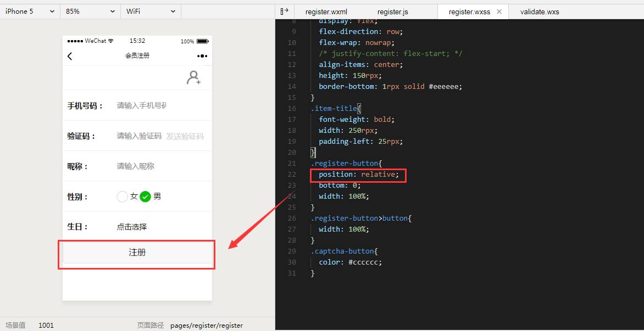Click the scene value 1001

coord(46,326)
